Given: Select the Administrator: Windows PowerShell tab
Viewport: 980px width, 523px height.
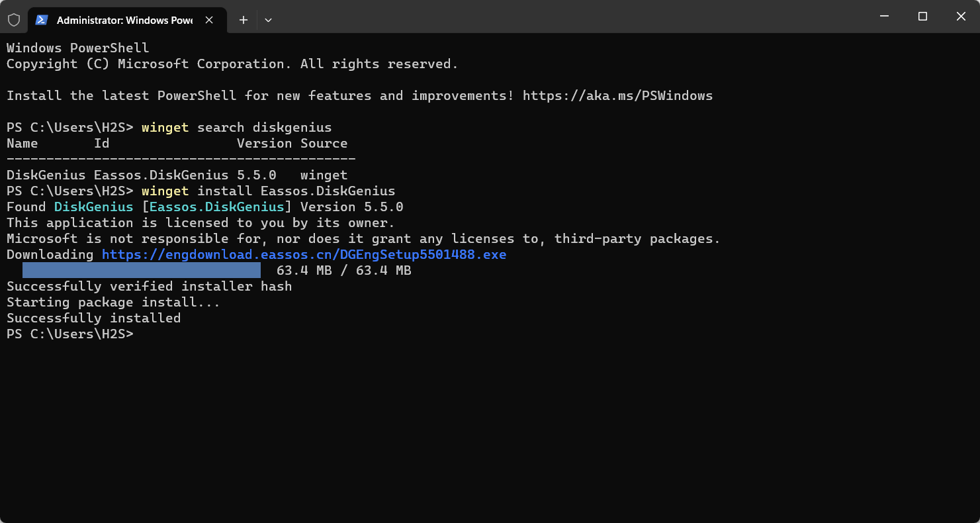Looking at the screenshot, I should click(x=126, y=20).
